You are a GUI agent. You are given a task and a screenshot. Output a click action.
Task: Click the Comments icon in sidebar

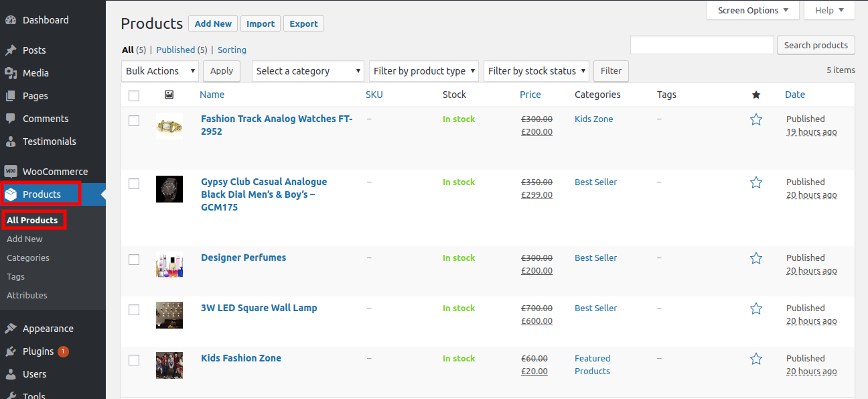[10, 119]
